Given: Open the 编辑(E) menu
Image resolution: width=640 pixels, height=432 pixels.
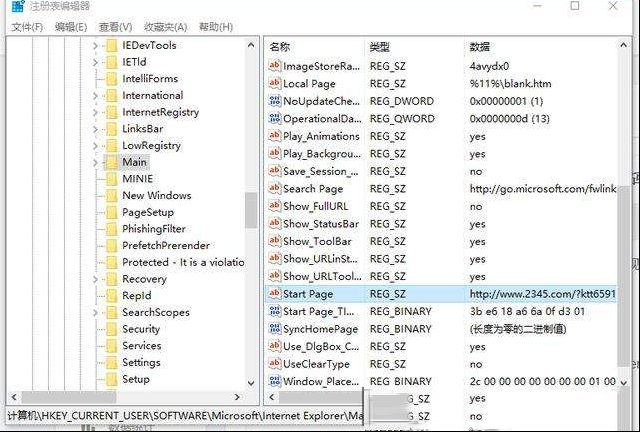Looking at the screenshot, I should click(x=71, y=27).
